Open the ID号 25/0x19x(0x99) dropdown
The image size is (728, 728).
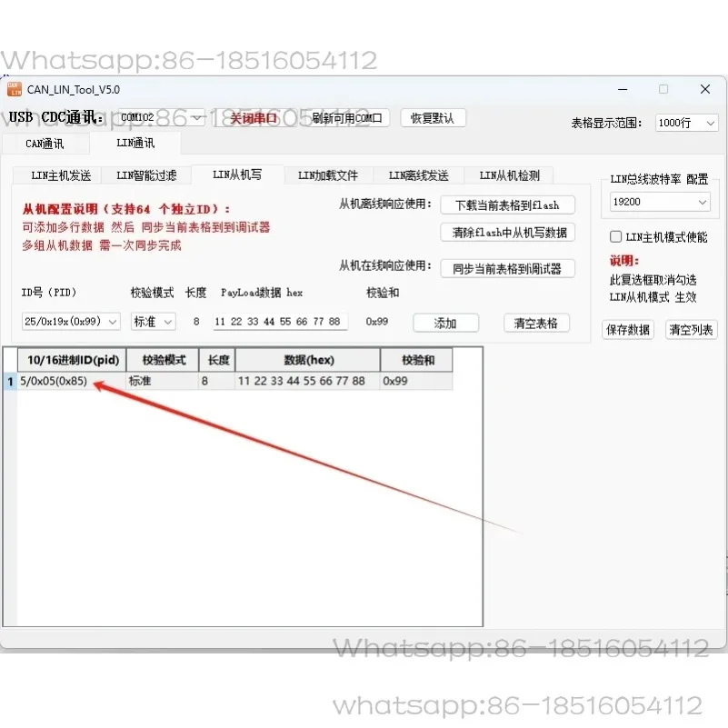click(71, 322)
